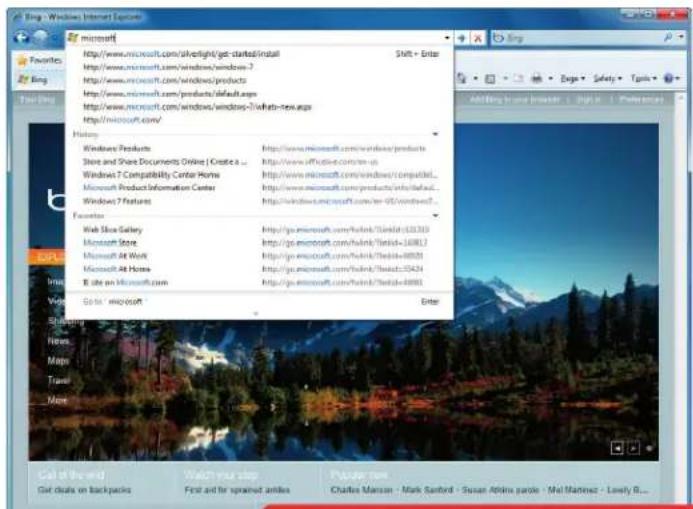Open the dropdown arrow next to Print icon

point(551,79)
